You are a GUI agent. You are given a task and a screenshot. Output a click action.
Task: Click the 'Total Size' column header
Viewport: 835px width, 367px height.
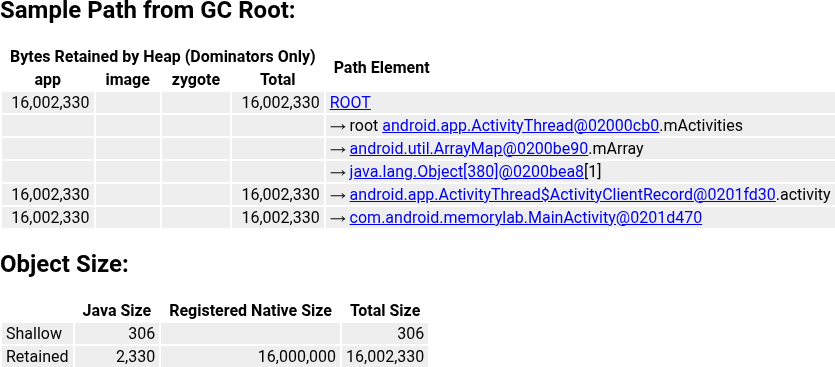[x=385, y=310]
